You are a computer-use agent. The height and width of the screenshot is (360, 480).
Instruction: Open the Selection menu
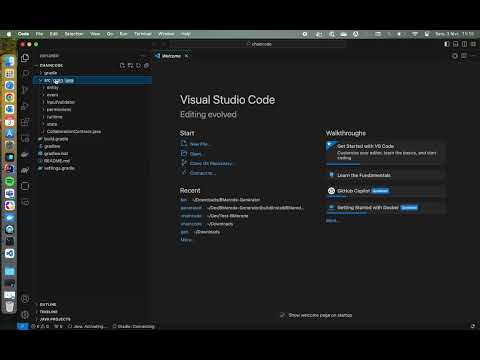(x=74, y=34)
